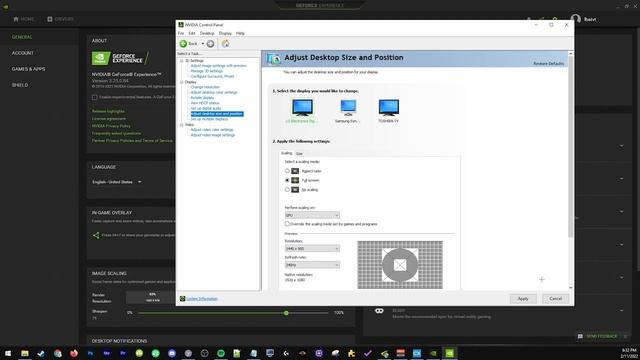Click the Restore Defaults link
Viewport: 640px width, 360px height.
coord(549,64)
